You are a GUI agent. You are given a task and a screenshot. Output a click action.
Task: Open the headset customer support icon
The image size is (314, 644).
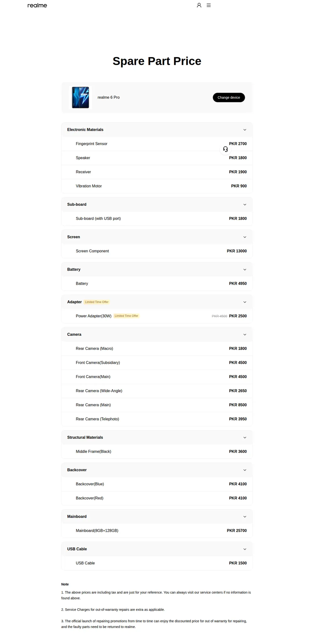pos(225,149)
